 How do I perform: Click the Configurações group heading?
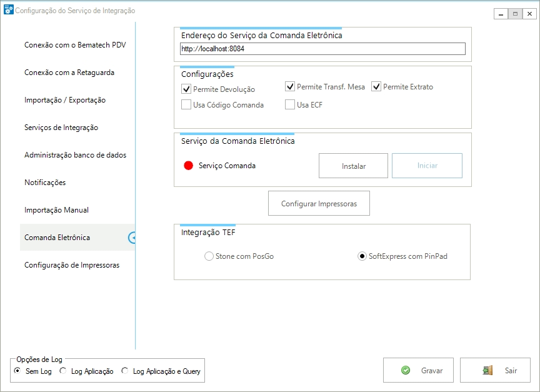point(207,74)
